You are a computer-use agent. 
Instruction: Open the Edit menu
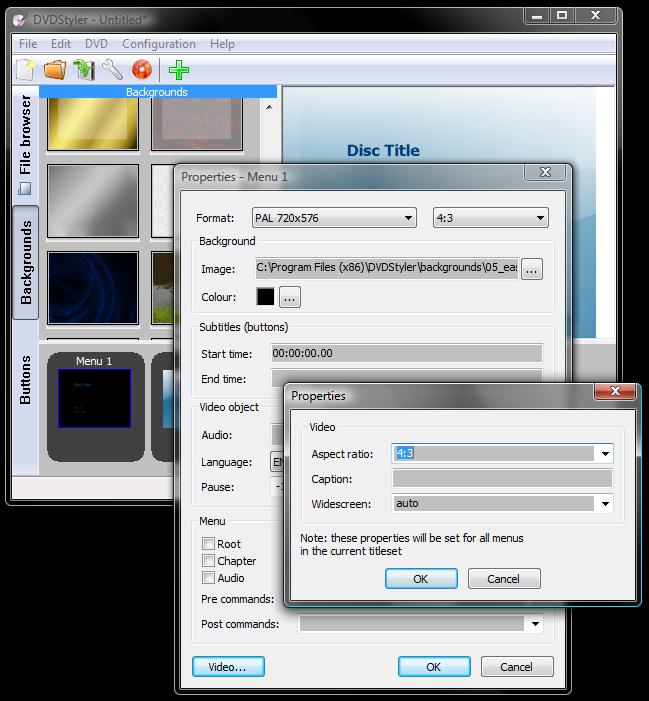coord(61,44)
